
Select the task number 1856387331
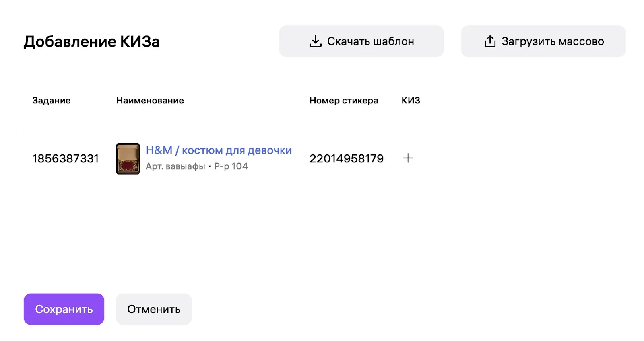click(66, 159)
